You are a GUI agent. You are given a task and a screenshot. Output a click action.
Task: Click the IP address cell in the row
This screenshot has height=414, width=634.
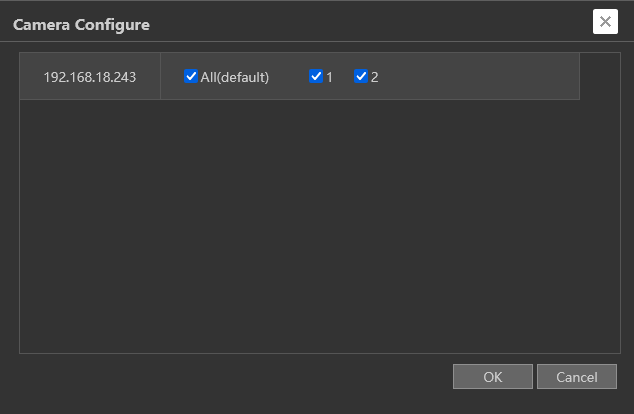[89, 77]
